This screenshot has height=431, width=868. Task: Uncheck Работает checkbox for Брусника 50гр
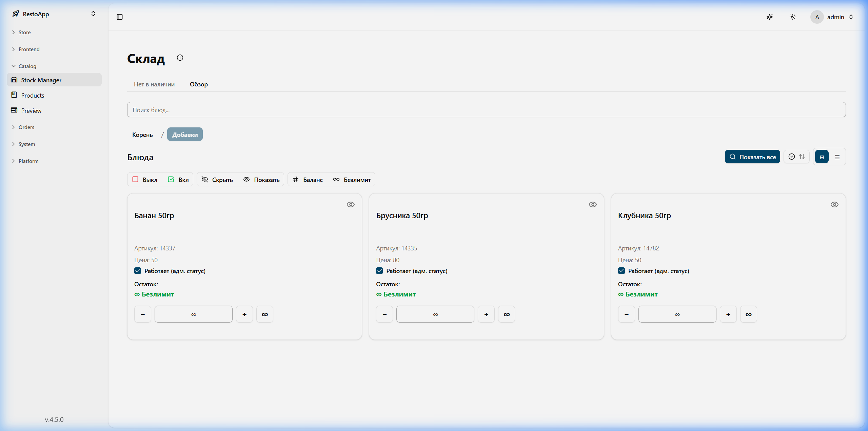coord(379,271)
